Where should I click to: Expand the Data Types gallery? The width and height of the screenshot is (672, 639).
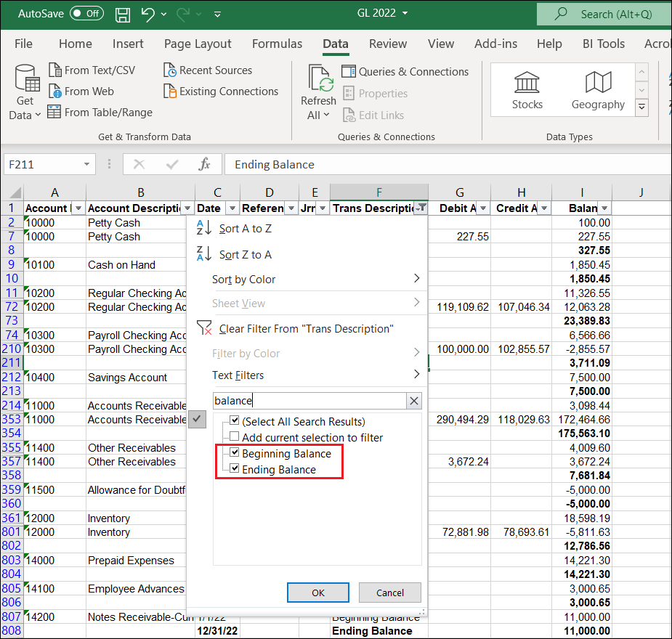point(641,107)
